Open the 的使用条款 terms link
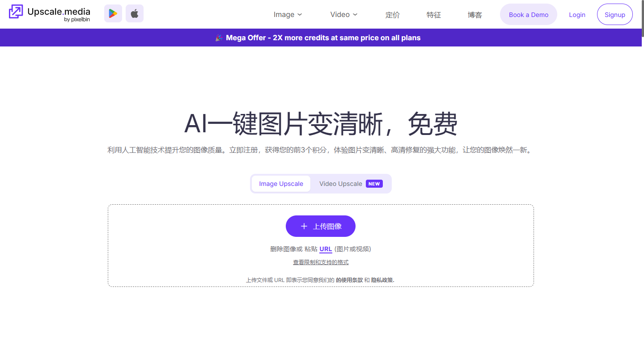This screenshot has height=362, width=644. 349,280
